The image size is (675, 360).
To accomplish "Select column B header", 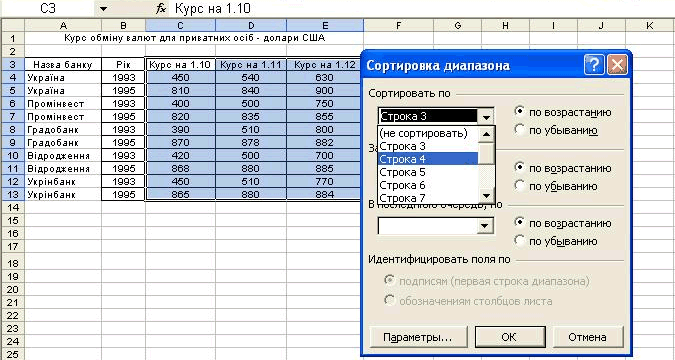I will 123,25.
